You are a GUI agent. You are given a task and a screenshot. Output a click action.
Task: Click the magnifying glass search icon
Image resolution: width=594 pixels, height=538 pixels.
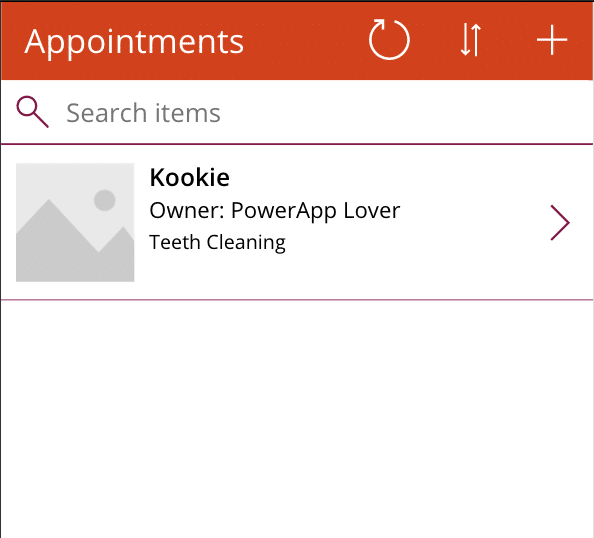pyautogui.click(x=33, y=112)
